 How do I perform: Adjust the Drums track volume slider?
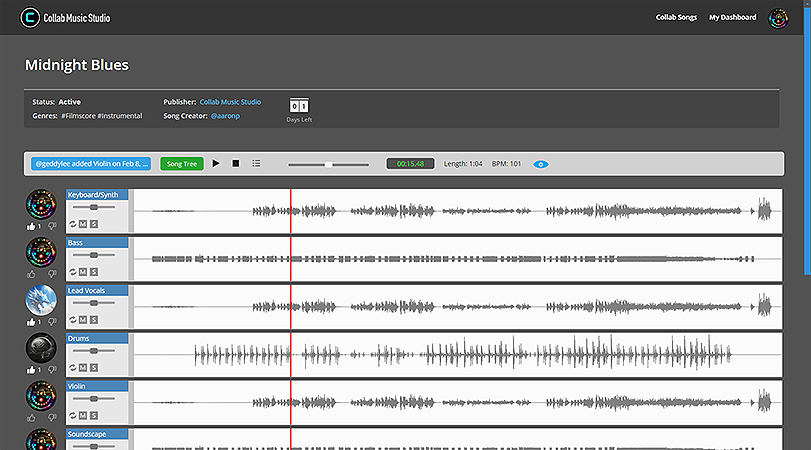(x=94, y=351)
